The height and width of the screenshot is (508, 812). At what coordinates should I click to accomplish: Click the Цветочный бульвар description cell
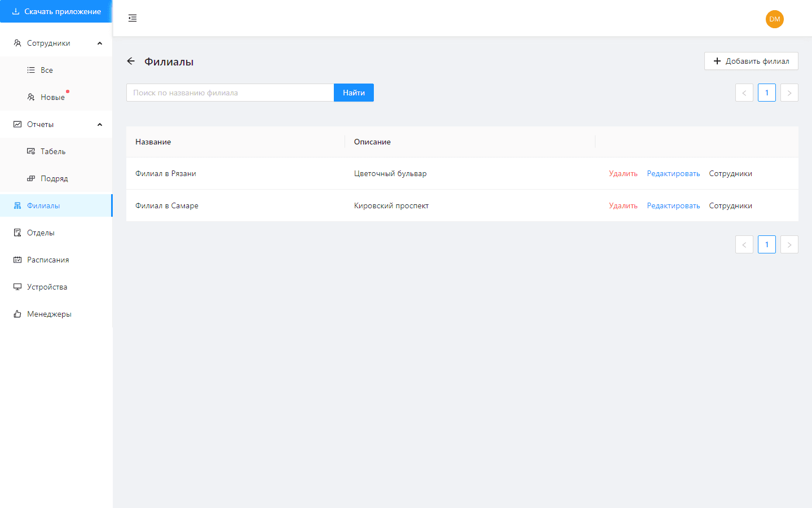coord(470,173)
